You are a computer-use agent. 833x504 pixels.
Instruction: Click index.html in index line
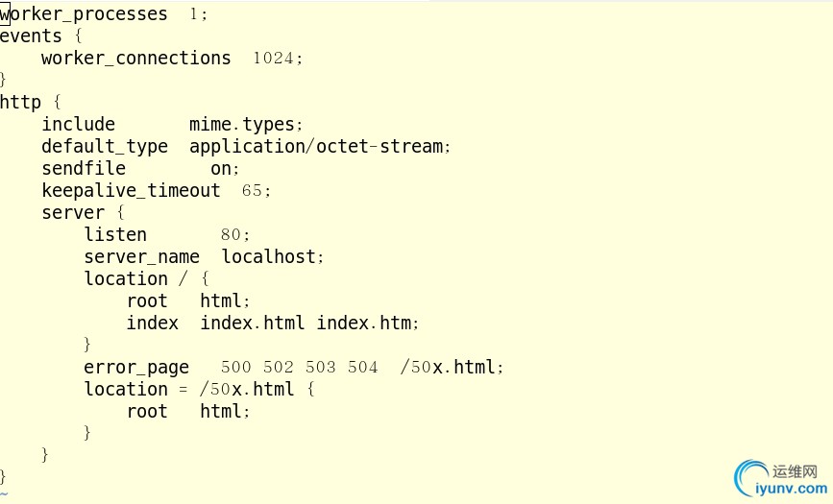pyautogui.click(x=253, y=323)
